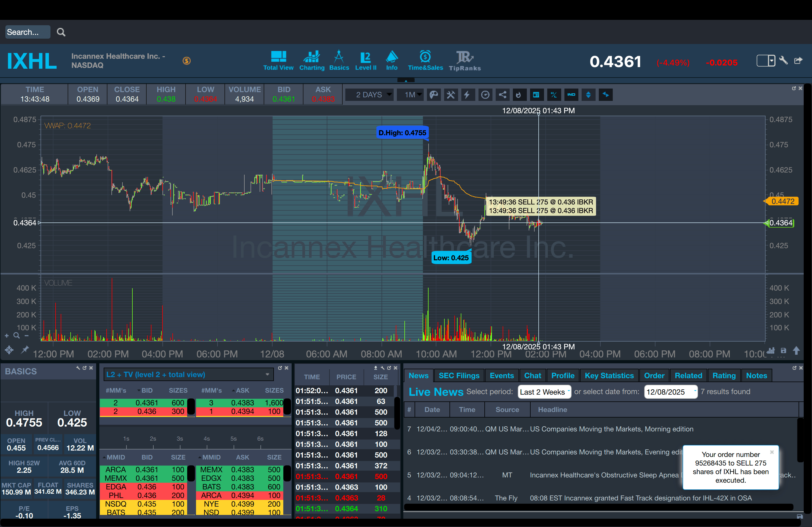Open the TipRanks view

(464, 61)
